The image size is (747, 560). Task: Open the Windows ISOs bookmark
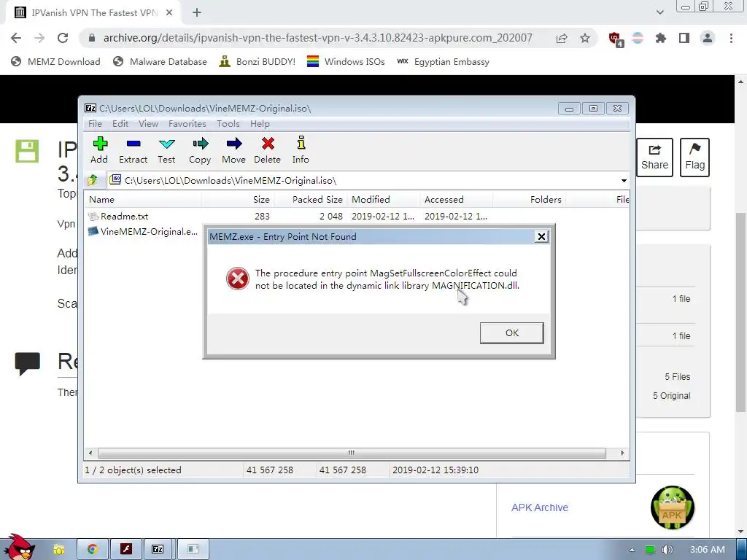pyautogui.click(x=346, y=61)
